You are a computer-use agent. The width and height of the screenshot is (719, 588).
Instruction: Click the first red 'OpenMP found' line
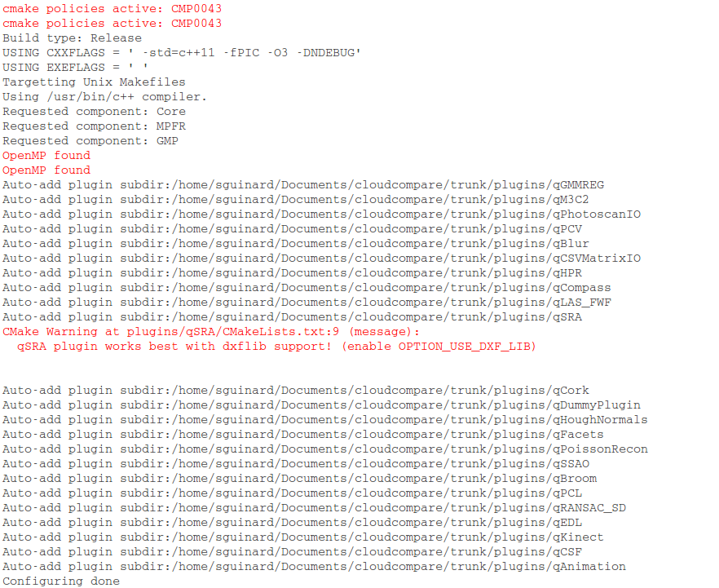click(46, 156)
